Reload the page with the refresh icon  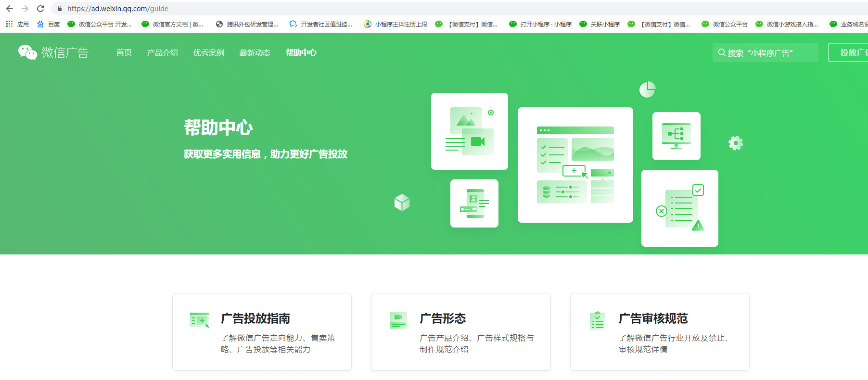40,9
